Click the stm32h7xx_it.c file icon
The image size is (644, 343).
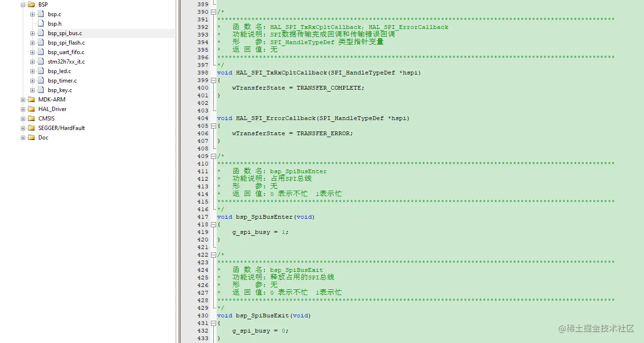coord(41,62)
